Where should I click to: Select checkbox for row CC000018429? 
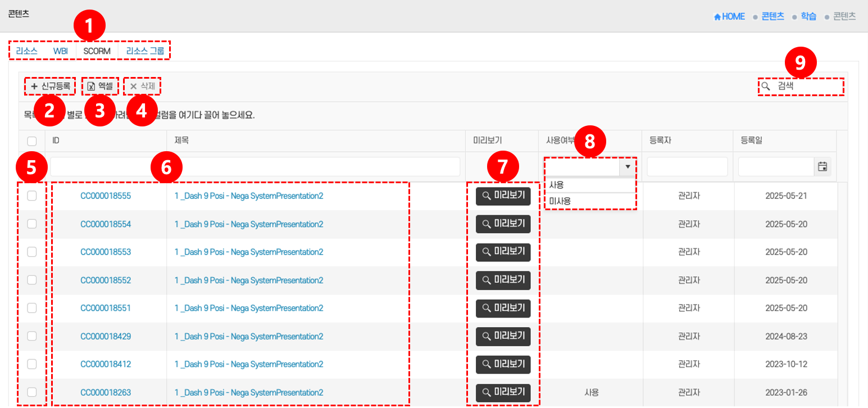pos(32,336)
